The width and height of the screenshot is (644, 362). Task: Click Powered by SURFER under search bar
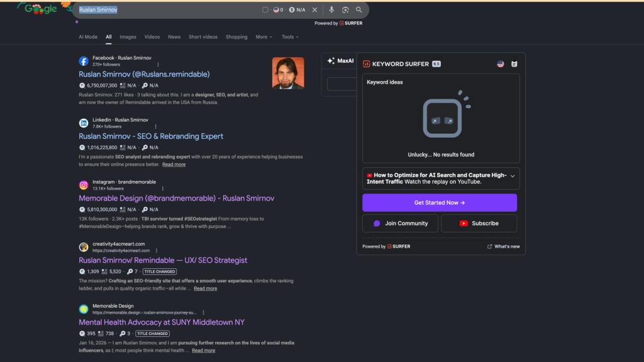338,23
